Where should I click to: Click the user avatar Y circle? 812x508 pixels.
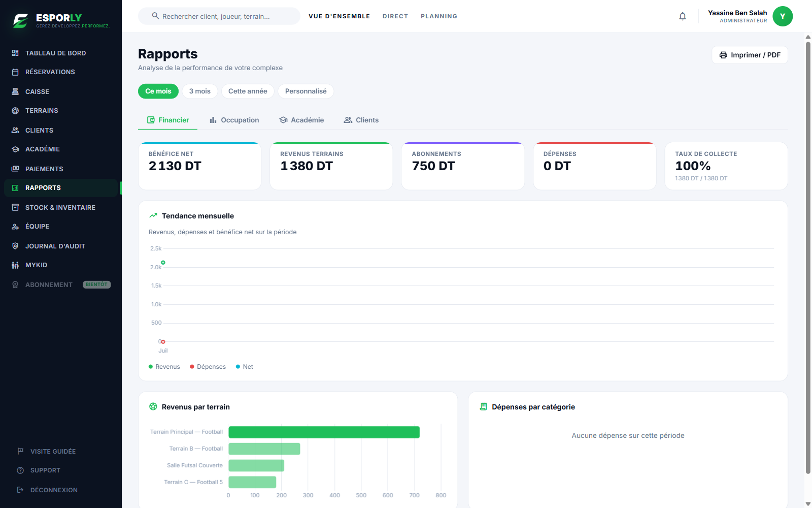(x=783, y=16)
